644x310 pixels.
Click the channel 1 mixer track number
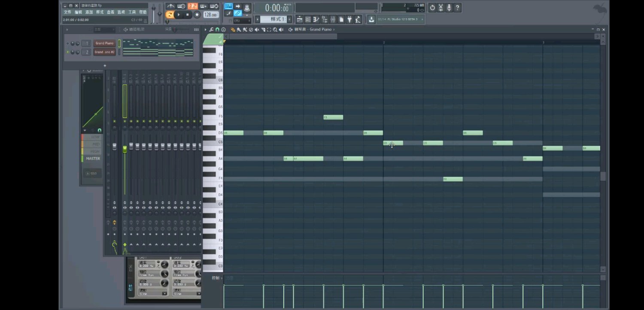pyautogui.click(x=86, y=43)
